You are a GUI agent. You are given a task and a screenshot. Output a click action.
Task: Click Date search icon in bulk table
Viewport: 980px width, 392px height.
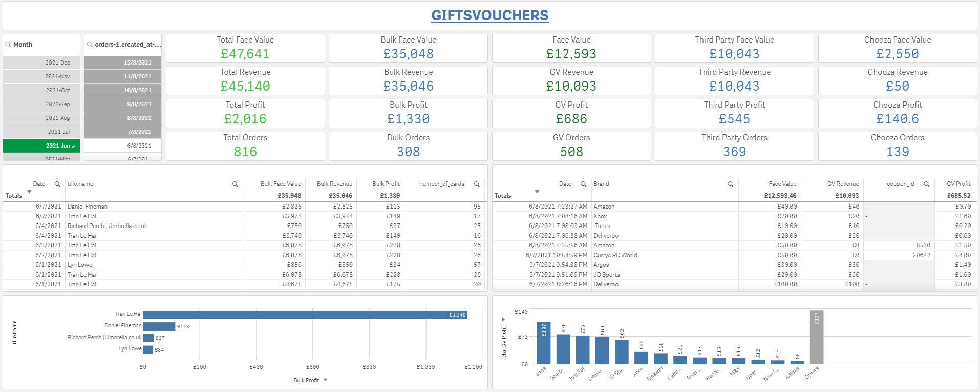57,184
